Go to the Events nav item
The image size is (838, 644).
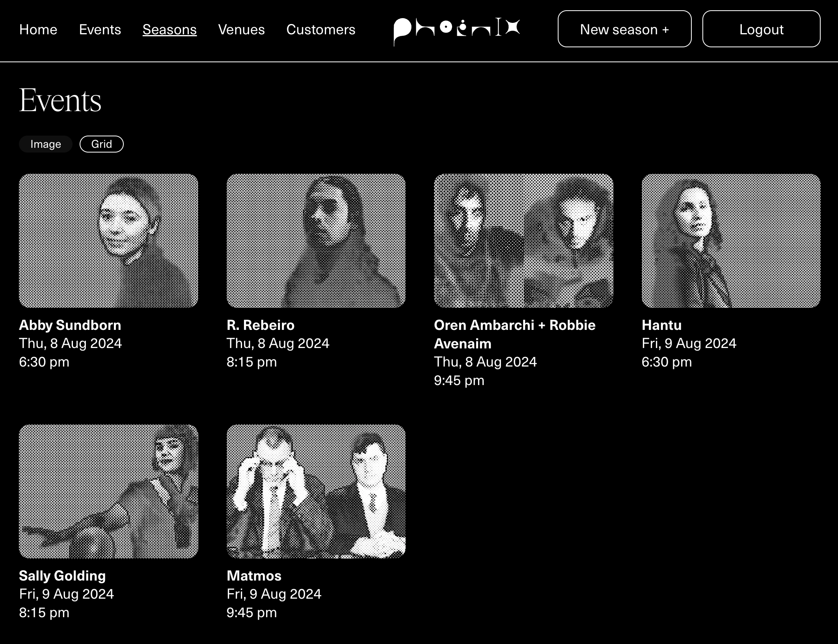(x=100, y=30)
